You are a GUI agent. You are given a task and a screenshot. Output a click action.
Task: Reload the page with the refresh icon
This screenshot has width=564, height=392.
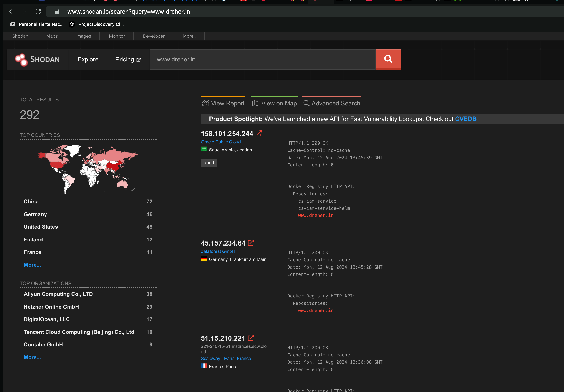tap(38, 12)
